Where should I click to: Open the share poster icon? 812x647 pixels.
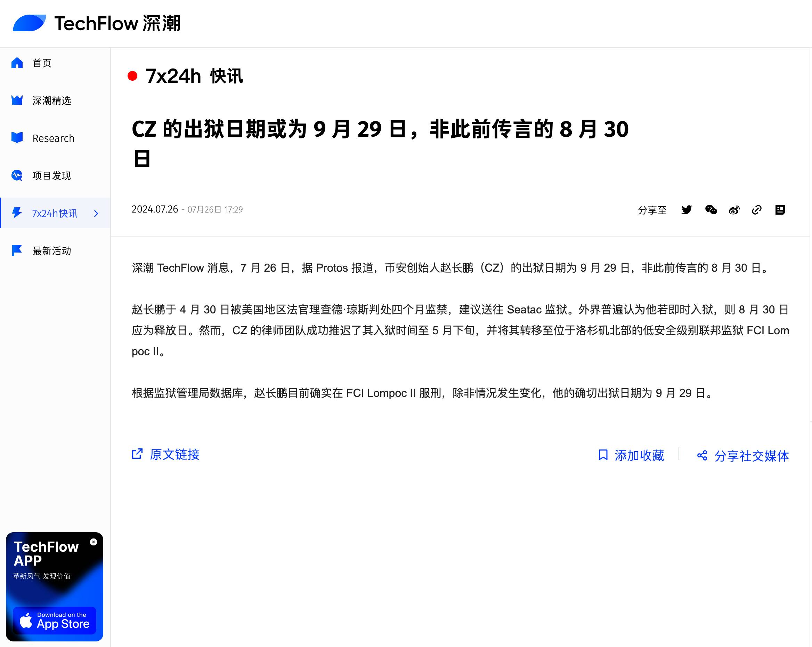point(780,210)
